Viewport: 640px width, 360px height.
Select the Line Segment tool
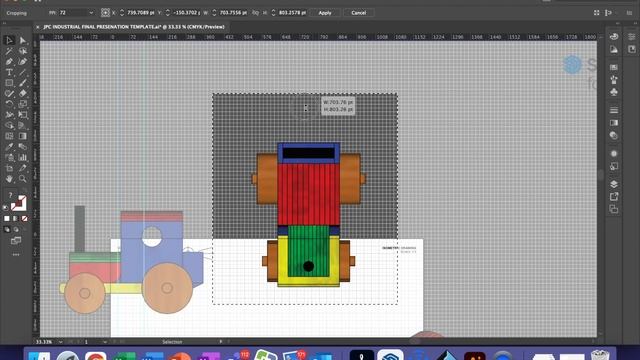tap(23, 72)
